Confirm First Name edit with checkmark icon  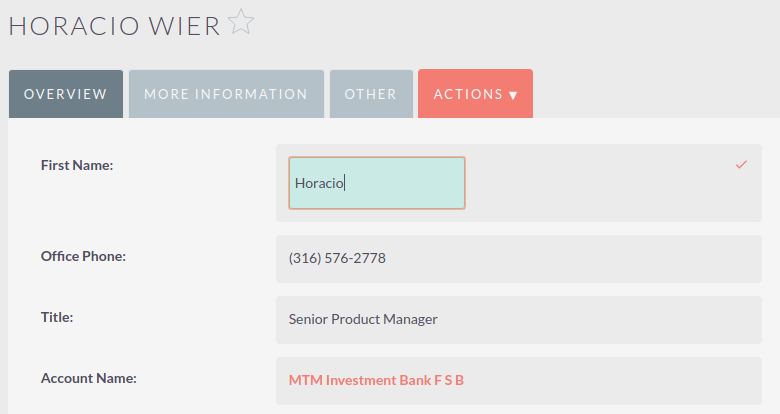point(741,164)
